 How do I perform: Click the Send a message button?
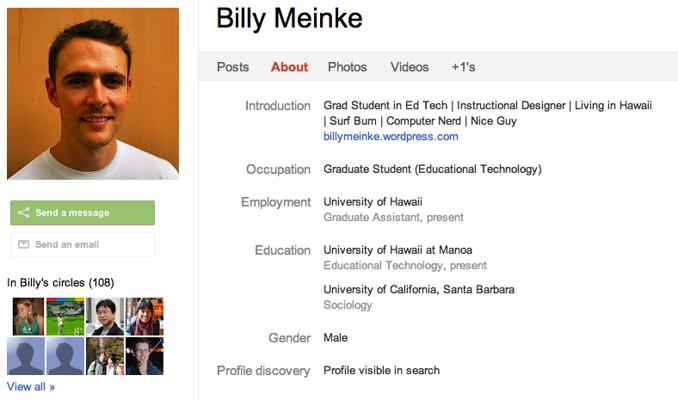pos(83,212)
